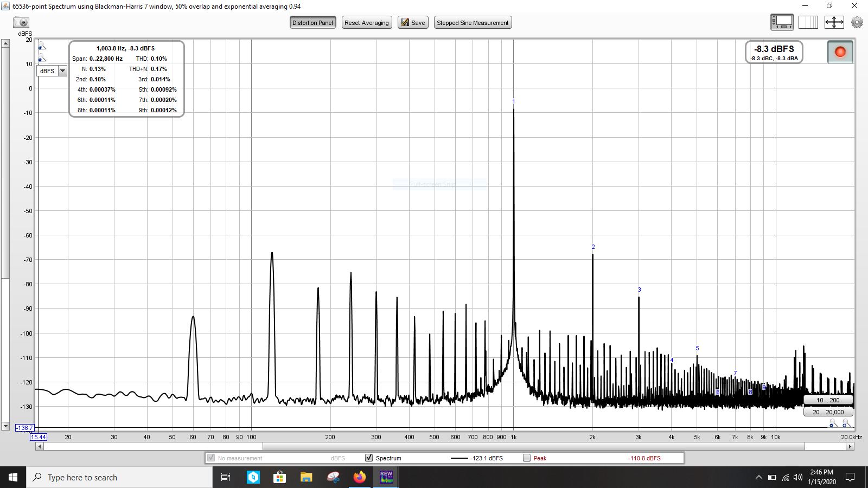Click the THD 0.10% value
Viewport: 868px width, 488px height.
point(159,59)
